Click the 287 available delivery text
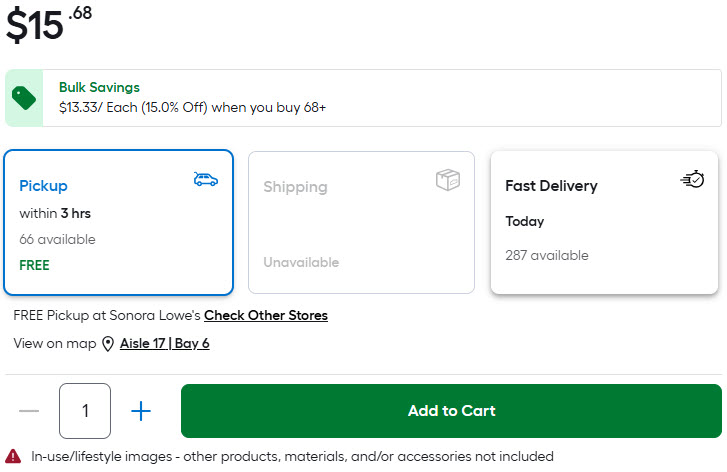The height and width of the screenshot is (472, 727). [547, 255]
